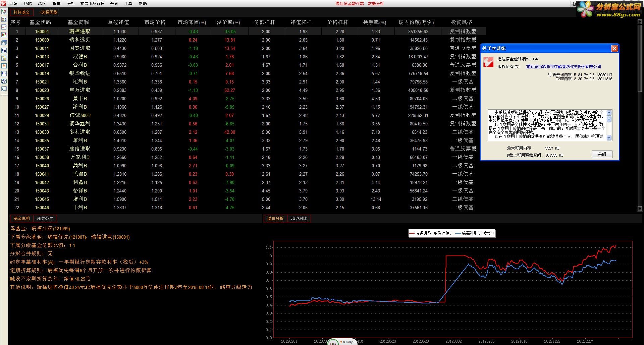Open the 资讯 menu

point(114,4)
